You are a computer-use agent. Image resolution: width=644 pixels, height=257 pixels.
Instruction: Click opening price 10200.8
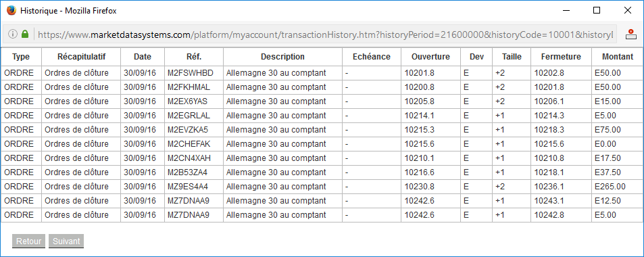(420, 87)
